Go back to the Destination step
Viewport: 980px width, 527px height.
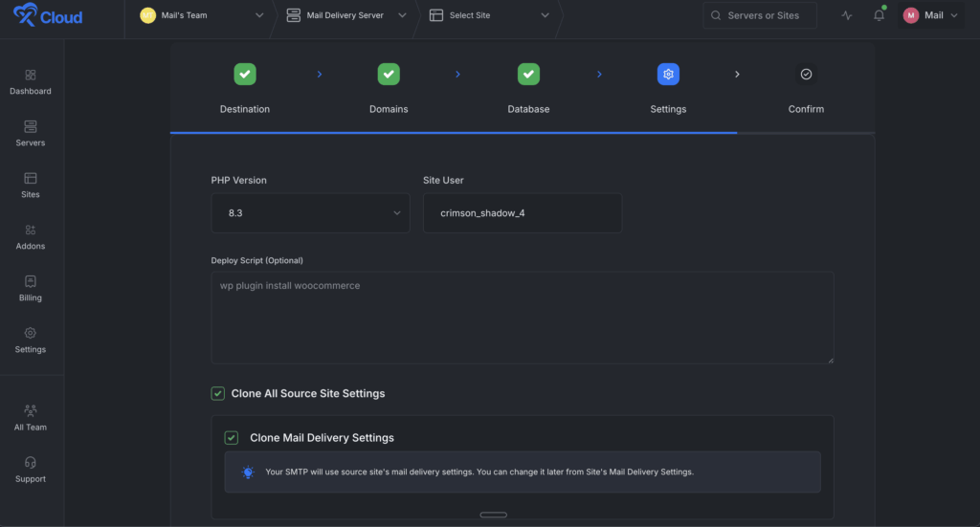[x=245, y=75]
